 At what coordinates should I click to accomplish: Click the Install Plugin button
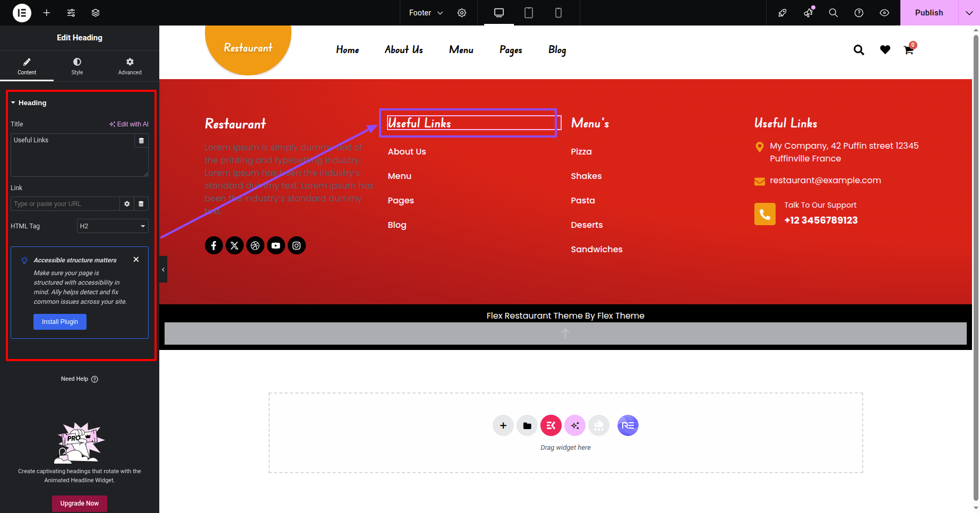pyautogui.click(x=60, y=322)
